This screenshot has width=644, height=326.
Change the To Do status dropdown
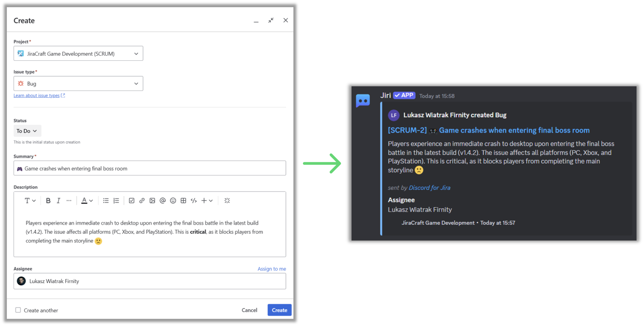27,131
